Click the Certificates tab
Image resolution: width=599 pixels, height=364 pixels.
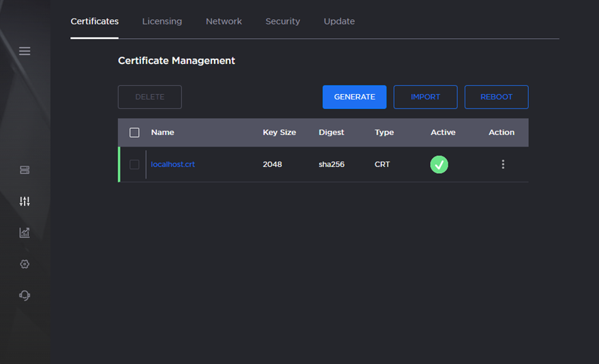(x=95, y=21)
